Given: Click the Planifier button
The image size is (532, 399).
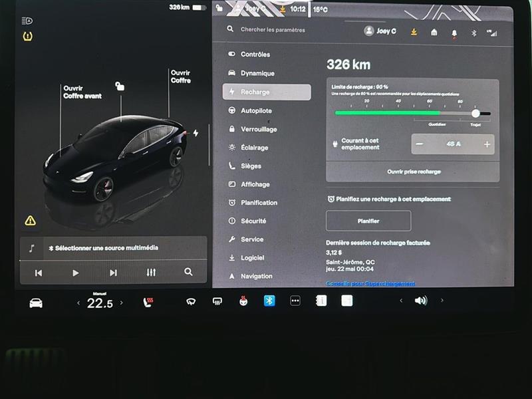Looking at the screenshot, I should click(368, 221).
